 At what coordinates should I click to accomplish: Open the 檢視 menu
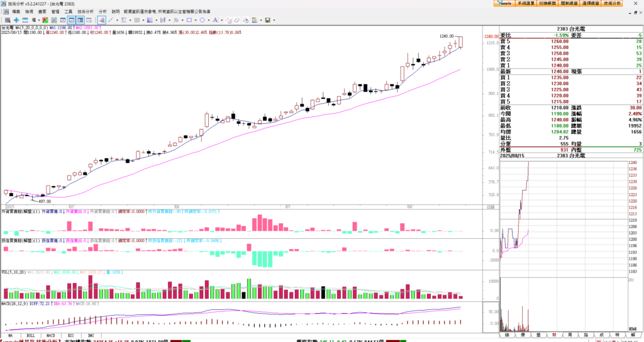tap(29, 11)
